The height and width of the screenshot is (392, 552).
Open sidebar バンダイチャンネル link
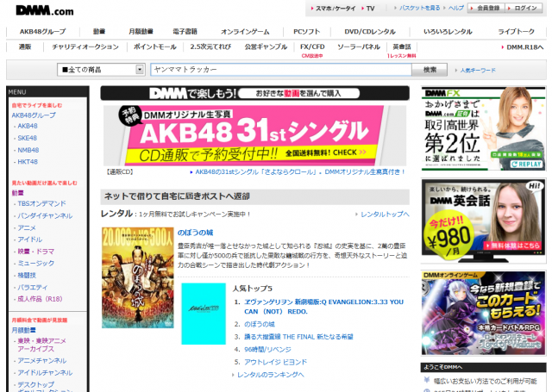tap(45, 215)
